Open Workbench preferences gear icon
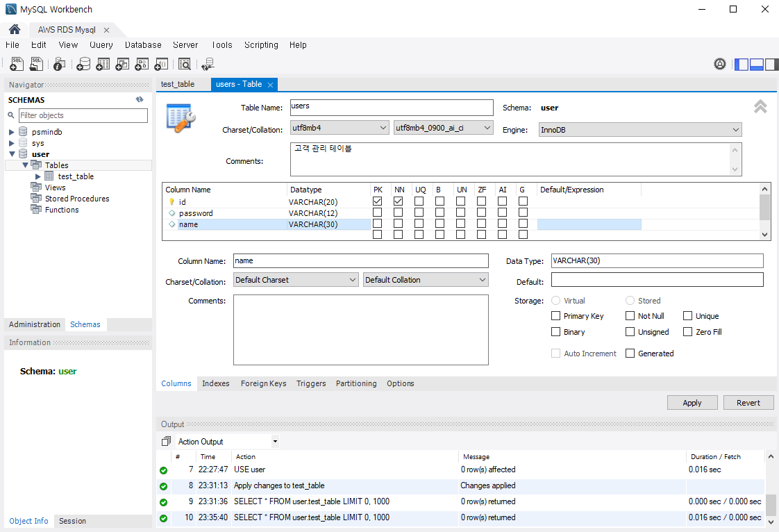Viewport: 779px width, 532px height. pos(720,64)
